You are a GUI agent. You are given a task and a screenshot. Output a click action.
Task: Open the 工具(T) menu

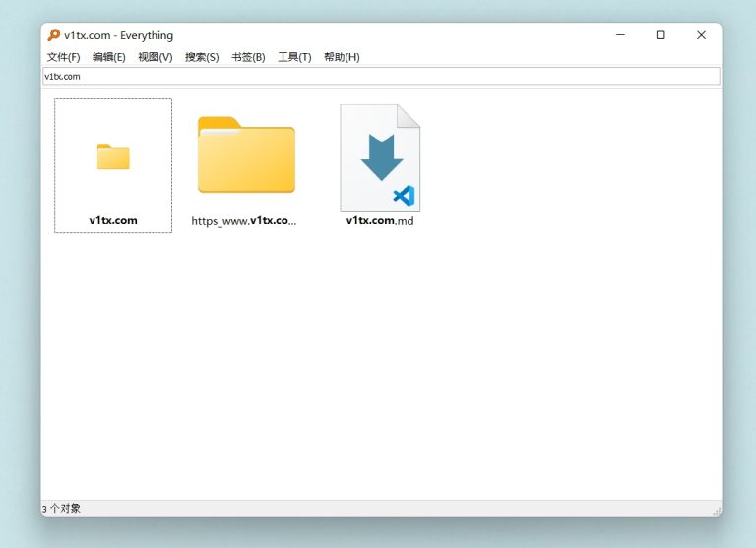click(294, 57)
